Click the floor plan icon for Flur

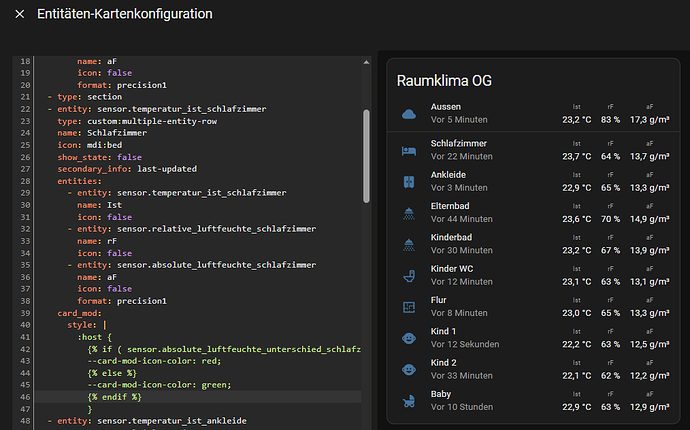pyautogui.click(x=408, y=306)
